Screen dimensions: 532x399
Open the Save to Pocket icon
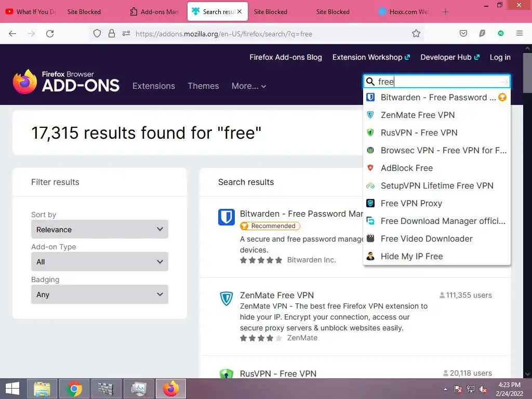(463, 33)
